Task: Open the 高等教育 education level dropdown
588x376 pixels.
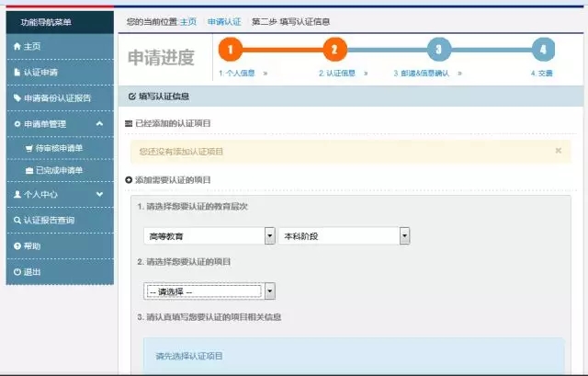Action: (270, 236)
